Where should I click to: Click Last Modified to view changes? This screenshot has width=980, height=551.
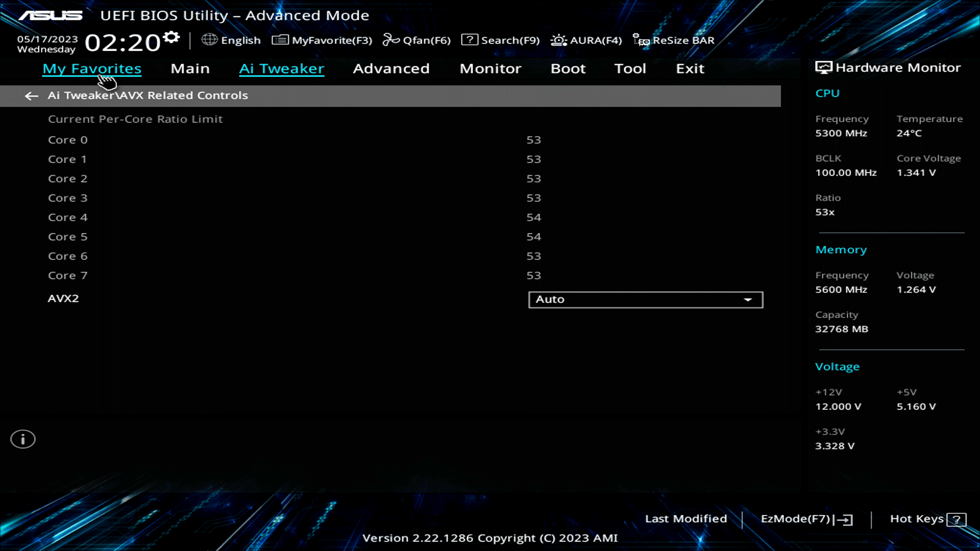point(686,518)
